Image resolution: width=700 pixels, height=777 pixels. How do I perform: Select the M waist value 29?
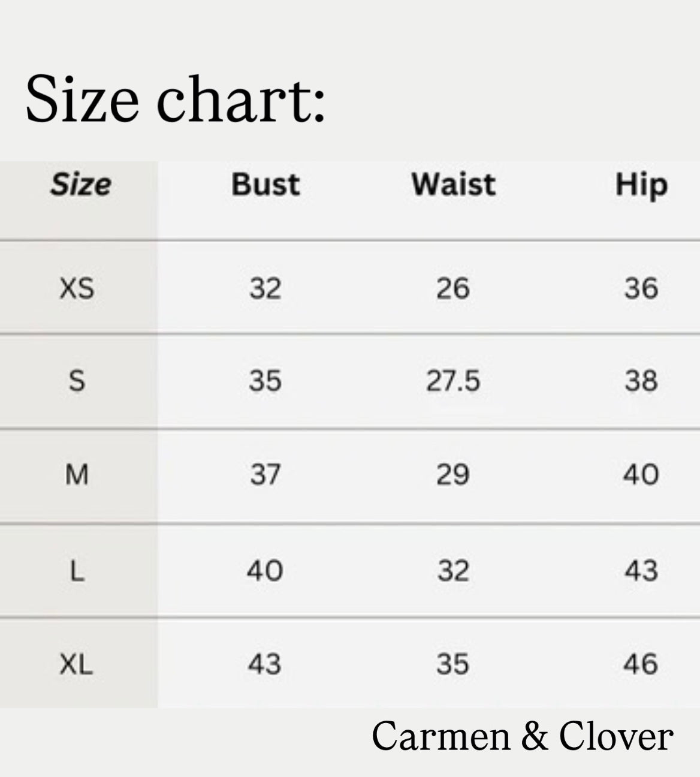point(452,475)
